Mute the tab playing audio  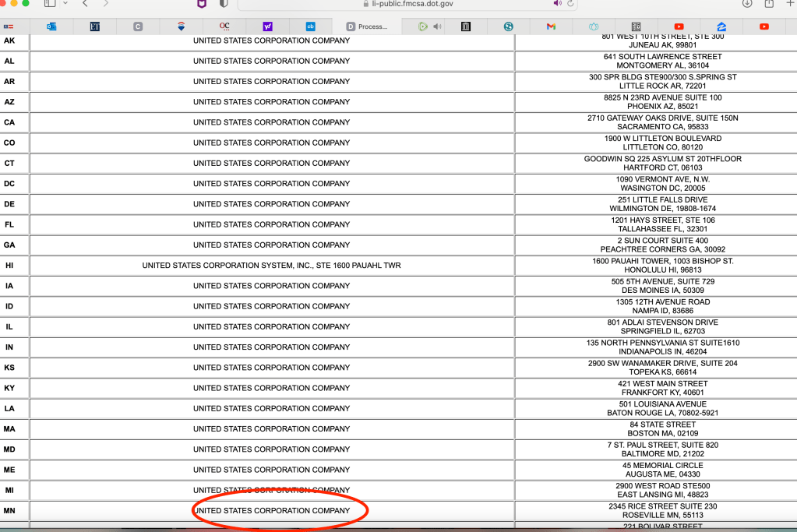tap(437, 26)
